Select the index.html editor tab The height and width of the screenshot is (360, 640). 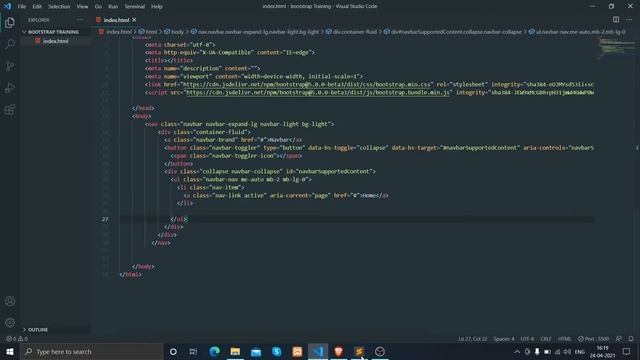click(x=116, y=20)
